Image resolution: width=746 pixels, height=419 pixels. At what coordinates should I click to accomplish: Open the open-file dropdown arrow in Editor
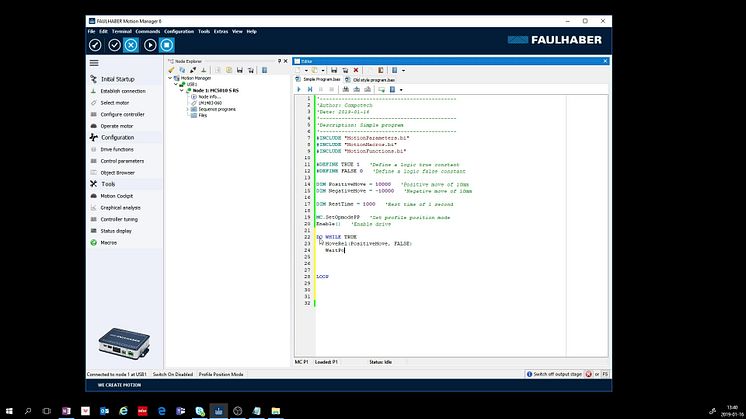click(323, 70)
